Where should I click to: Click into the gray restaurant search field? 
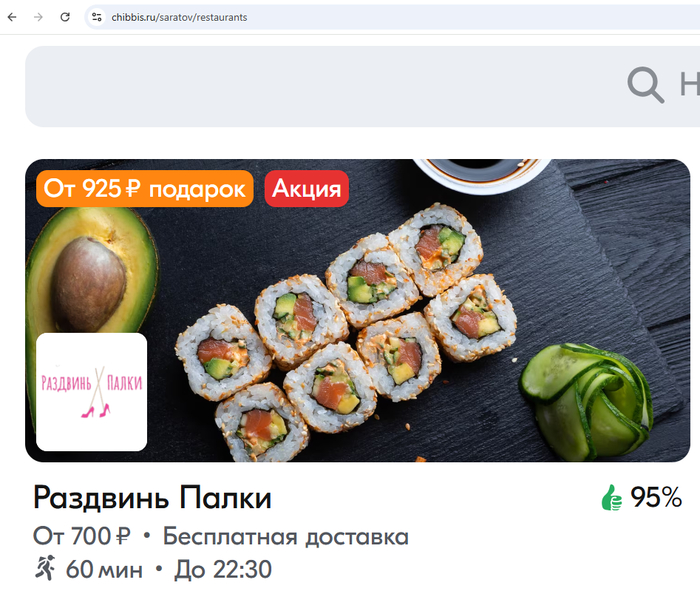pos(362,87)
